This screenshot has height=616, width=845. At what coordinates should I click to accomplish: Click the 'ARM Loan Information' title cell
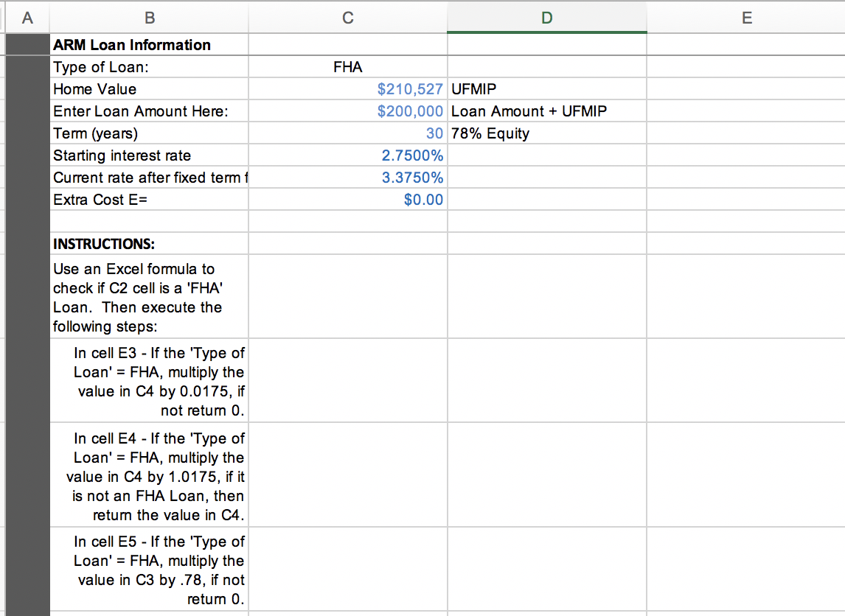(x=149, y=45)
